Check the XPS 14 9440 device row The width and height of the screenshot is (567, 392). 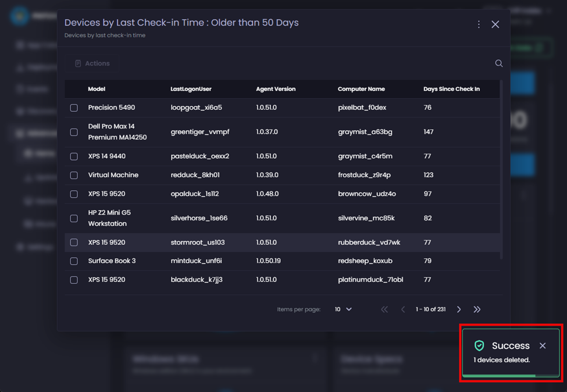pos(74,156)
